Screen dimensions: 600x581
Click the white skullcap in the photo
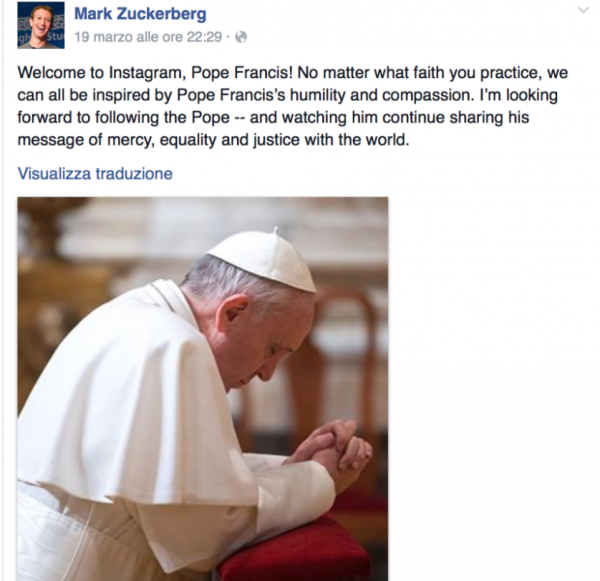click(x=265, y=260)
